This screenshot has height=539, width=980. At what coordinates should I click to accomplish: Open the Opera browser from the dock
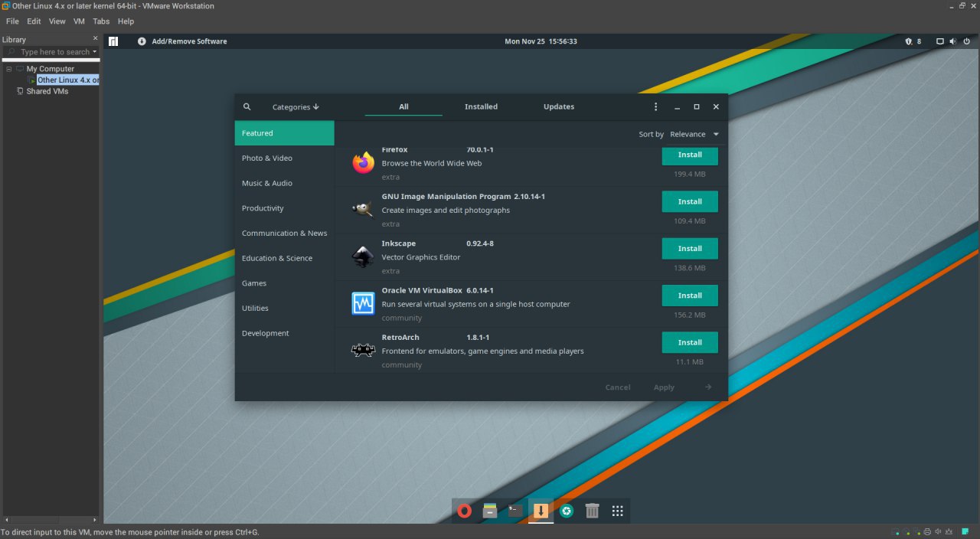pos(464,511)
